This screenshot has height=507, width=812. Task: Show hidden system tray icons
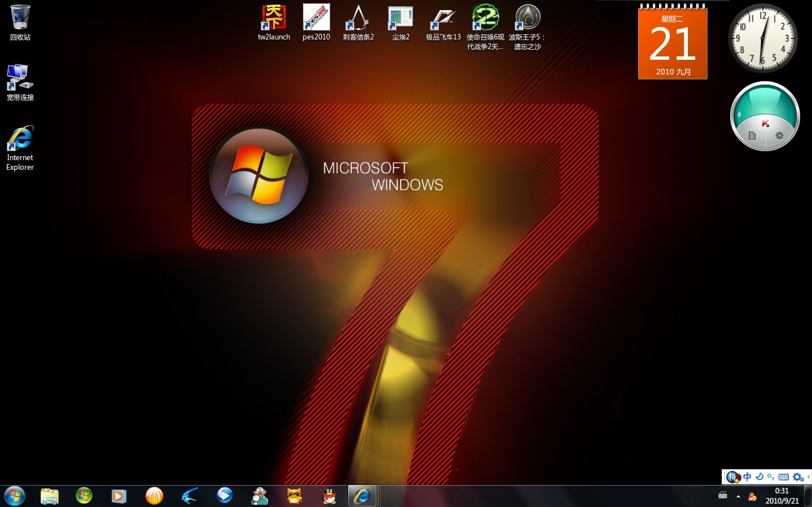click(x=738, y=496)
